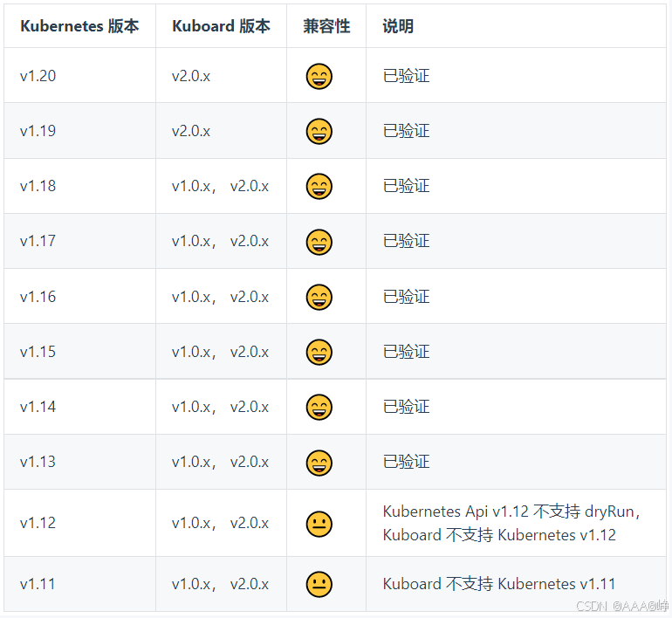The height and width of the screenshot is (618, 672).
Task: Click the grinning emoji in the v1.15 row
Action: [319, 353]
